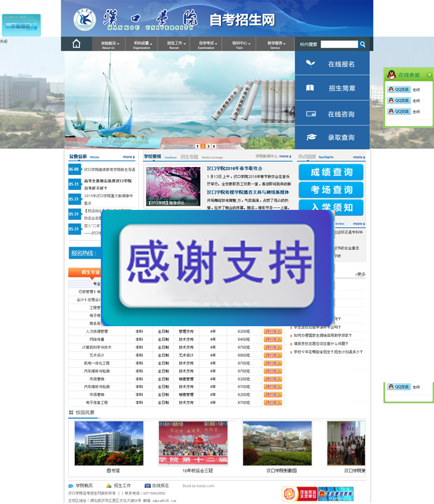This screenshot has height=504, width=434.
Task: Open headline 汉口学院2016年春节联欢会
Action: point(234,168)
